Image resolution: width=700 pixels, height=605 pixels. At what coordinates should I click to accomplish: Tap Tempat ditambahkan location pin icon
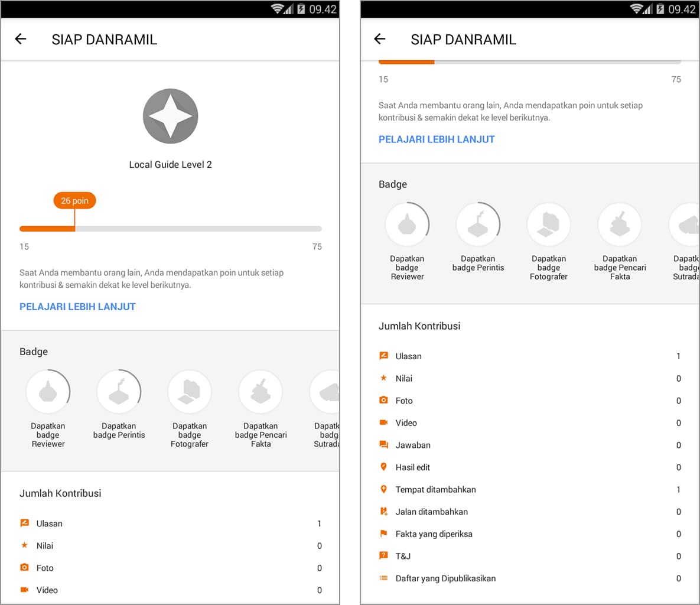[x=383, y=489]
